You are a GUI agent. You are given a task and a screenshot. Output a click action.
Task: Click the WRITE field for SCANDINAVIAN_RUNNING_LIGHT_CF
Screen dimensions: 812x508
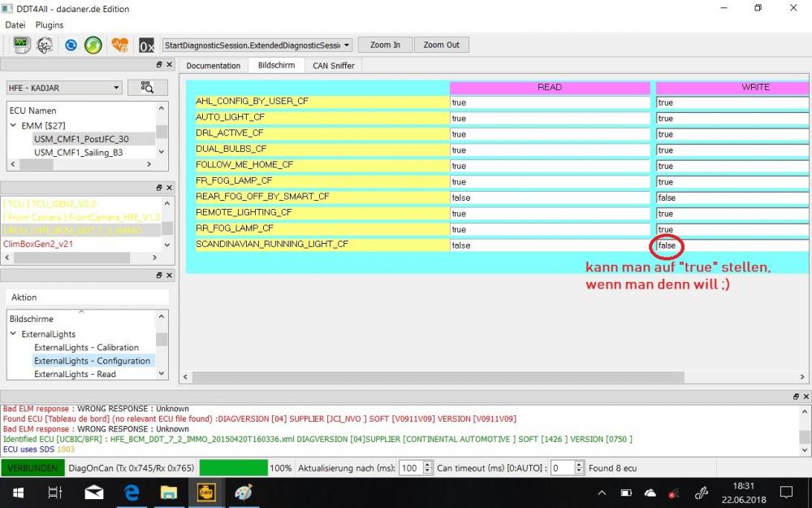[x=732, y=245]
